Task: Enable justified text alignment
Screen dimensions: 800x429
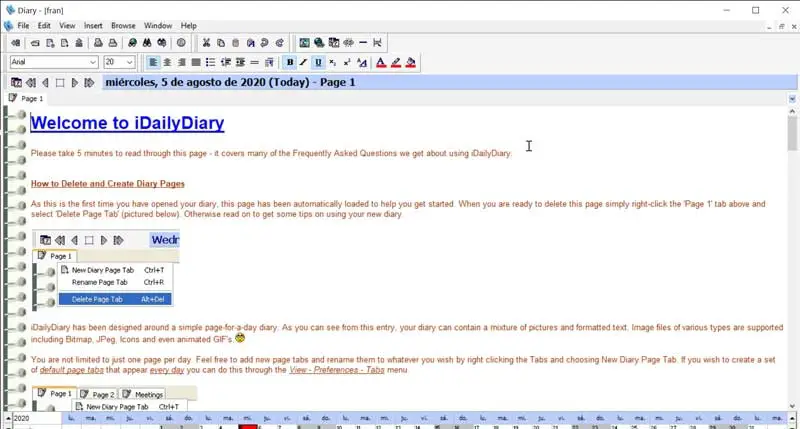Action: coord(196,62)
